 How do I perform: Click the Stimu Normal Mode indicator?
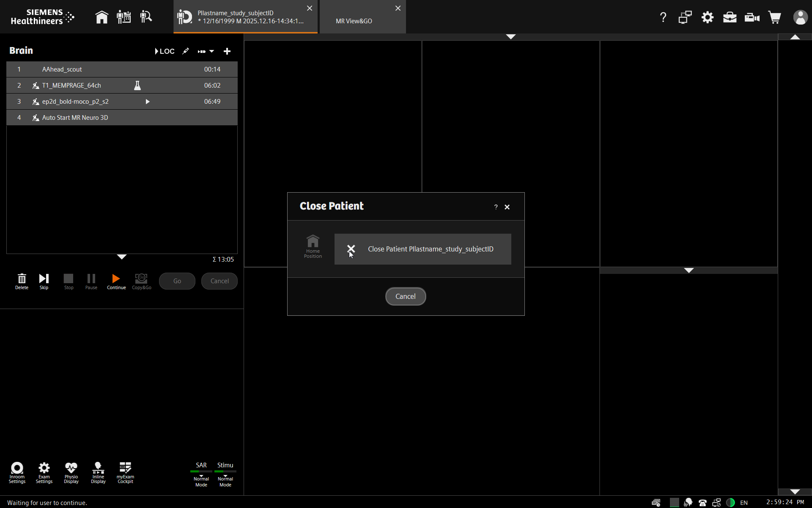click(225, 475)
